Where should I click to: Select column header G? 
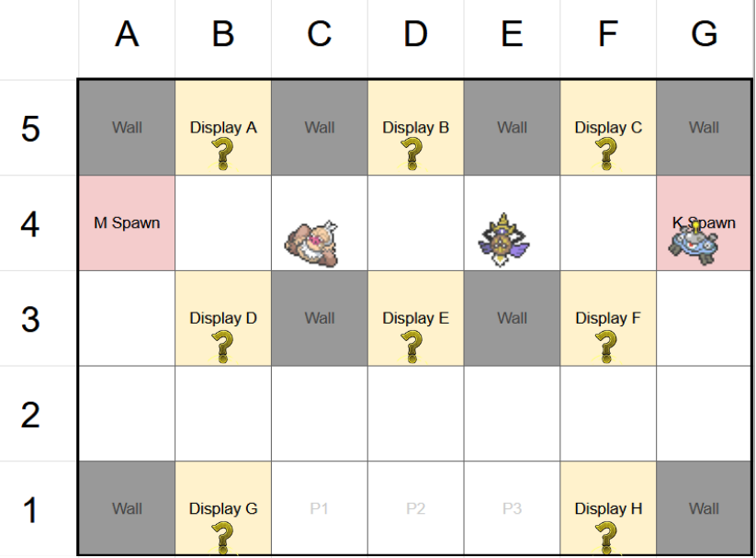[704, 35]
